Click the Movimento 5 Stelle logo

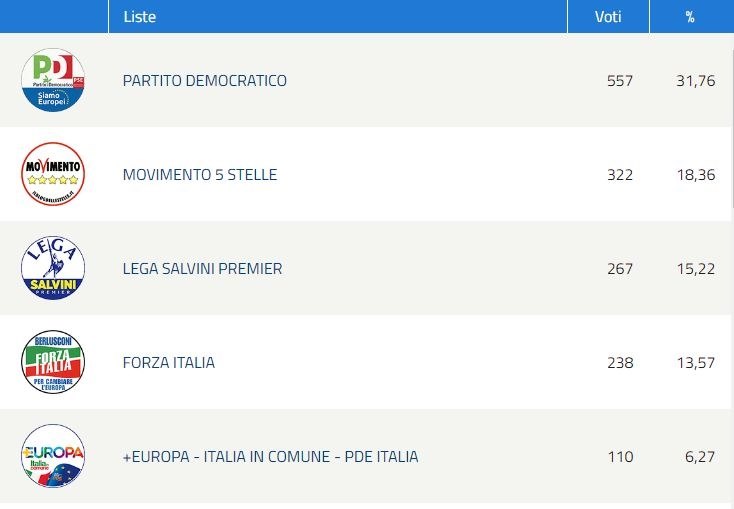[53, 174]
